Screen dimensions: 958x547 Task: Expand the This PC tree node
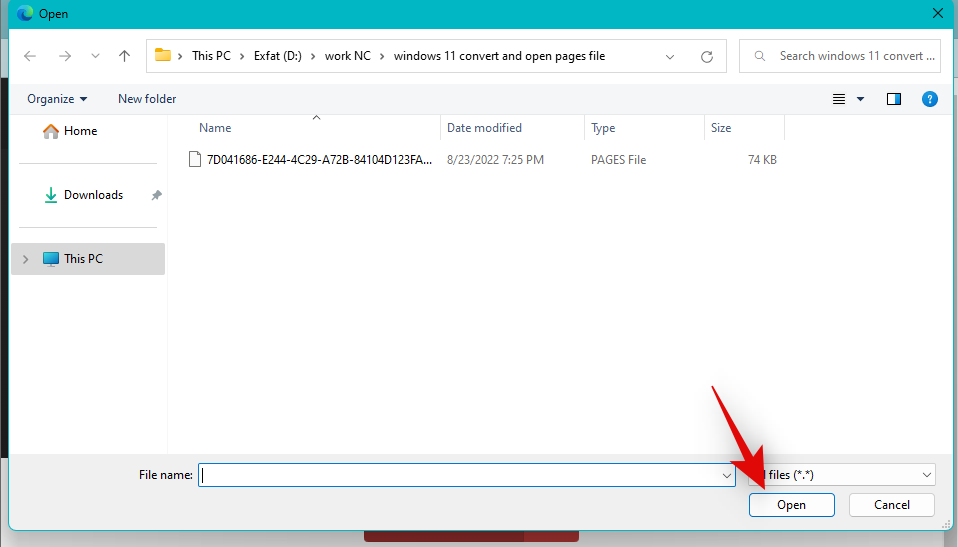tap(25, 259)
